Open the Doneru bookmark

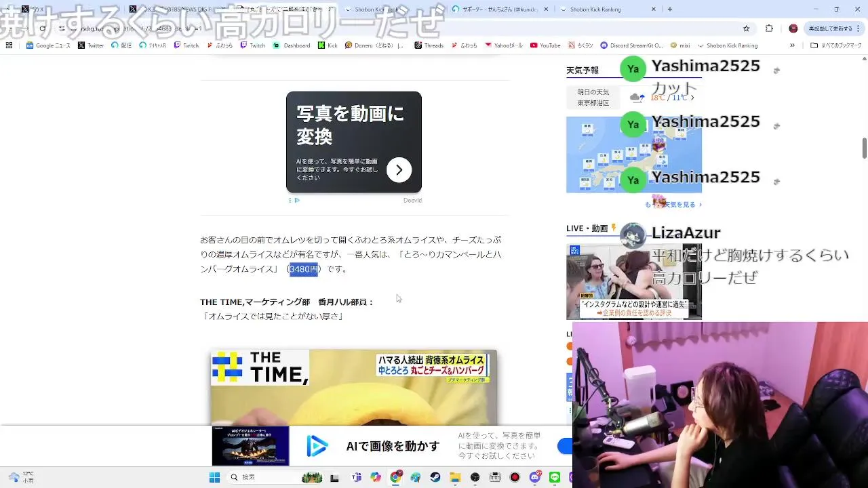pyautogui.click(x=374, y=45)
